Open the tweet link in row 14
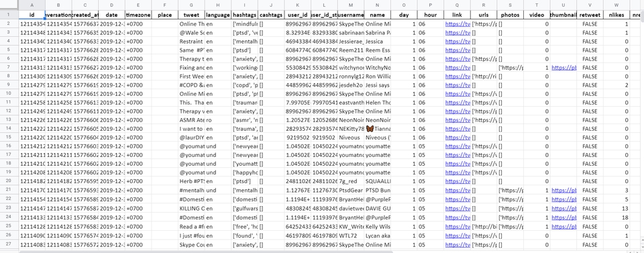 458,129
